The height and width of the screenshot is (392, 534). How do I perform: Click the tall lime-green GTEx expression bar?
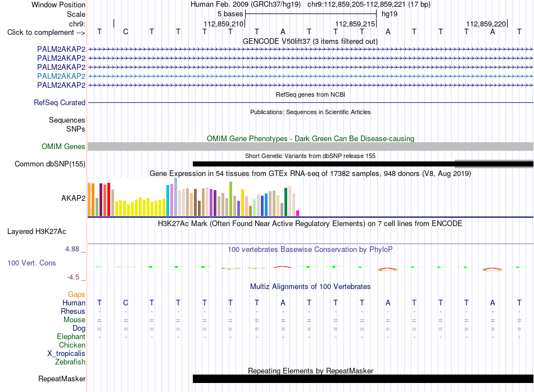[x=230, y=199]
